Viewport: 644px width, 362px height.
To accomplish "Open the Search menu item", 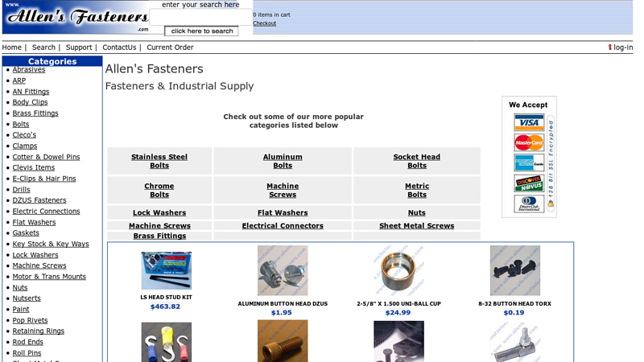I will 43,47.
